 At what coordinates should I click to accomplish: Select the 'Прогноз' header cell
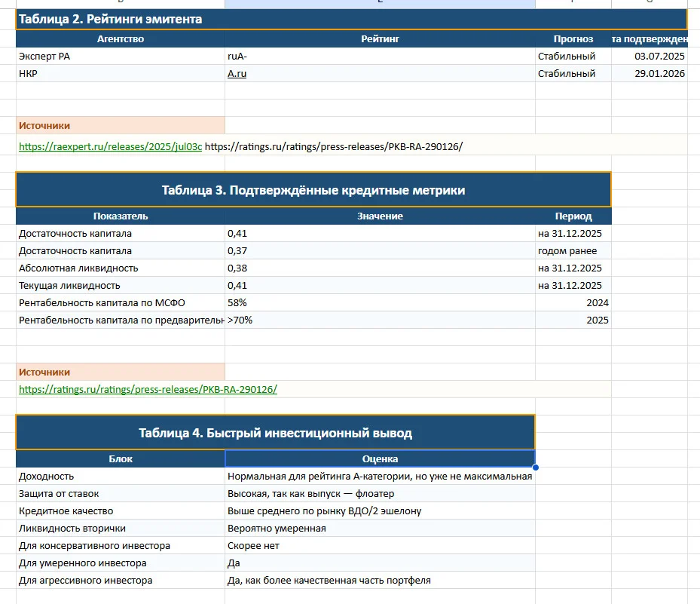pyautogui.click(x=573, y=39)
